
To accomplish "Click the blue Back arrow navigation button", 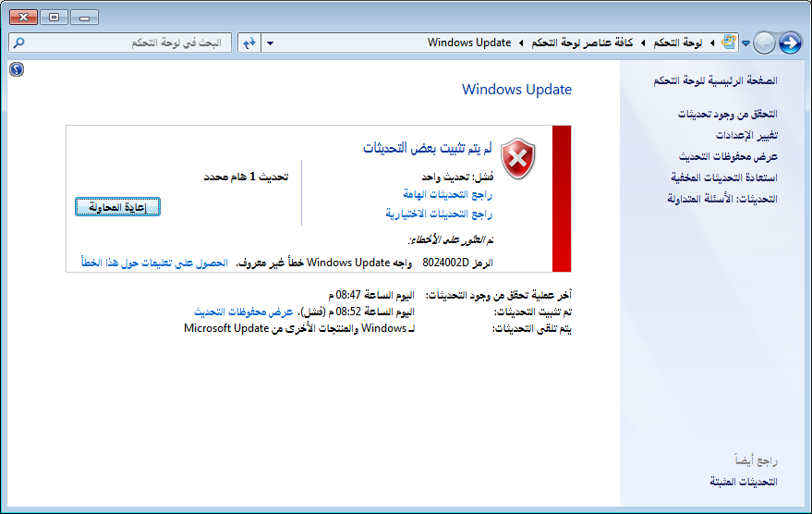I will click(x=790, y=43).
